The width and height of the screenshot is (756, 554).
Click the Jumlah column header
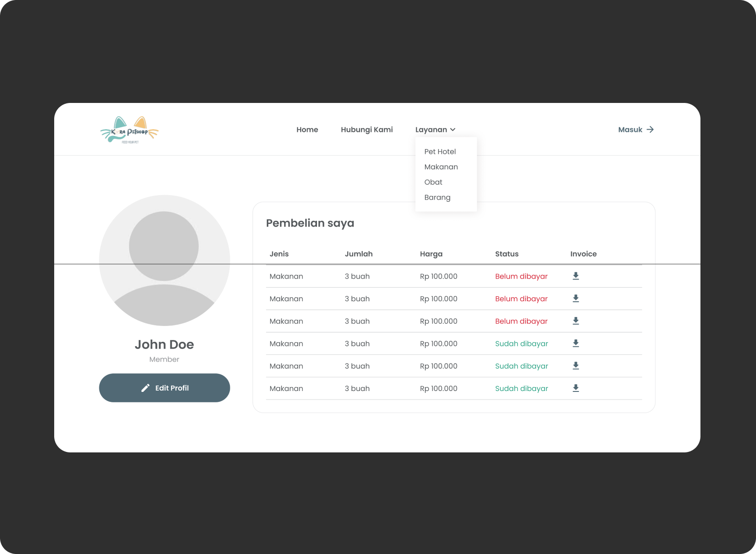pyautogui.click(x=359, y=254)
